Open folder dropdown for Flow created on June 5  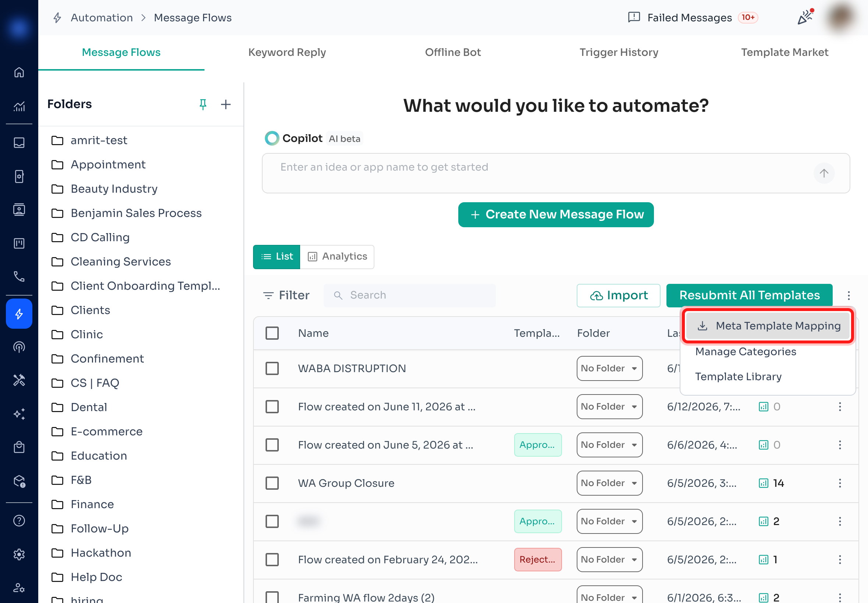(609, 445)
